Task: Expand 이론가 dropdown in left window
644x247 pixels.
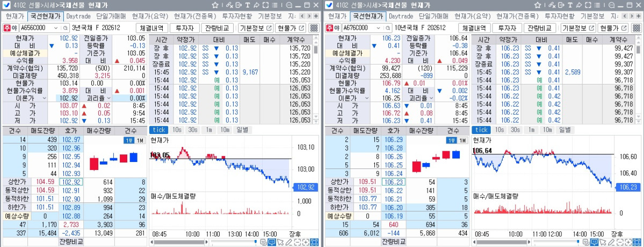Action: 44,98
